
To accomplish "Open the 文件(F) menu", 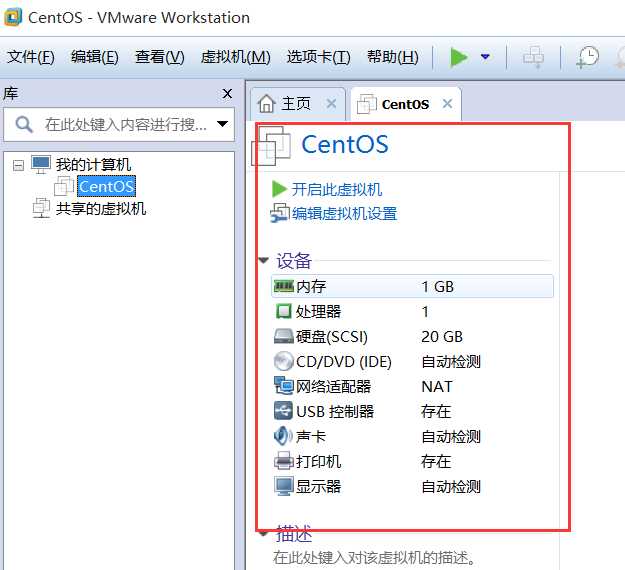I will 31,57.
